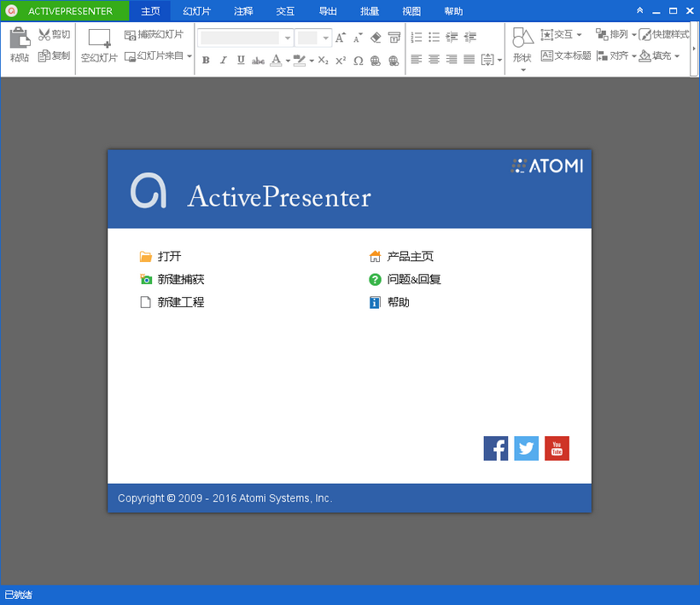Open the Interaction (交互) ribbon dropdown
700x605 pixels.
(x=561, y=34)
